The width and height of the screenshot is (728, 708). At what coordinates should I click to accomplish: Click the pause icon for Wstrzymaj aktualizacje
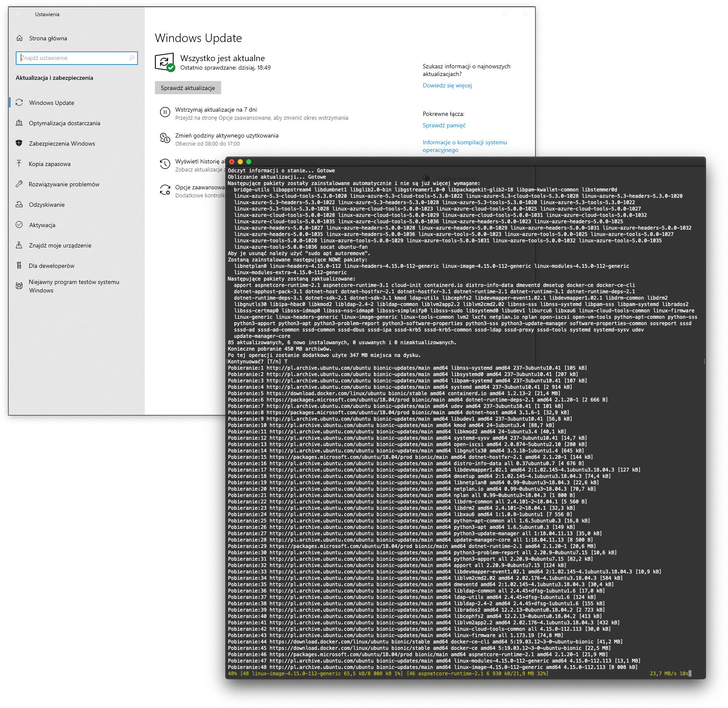165,112
